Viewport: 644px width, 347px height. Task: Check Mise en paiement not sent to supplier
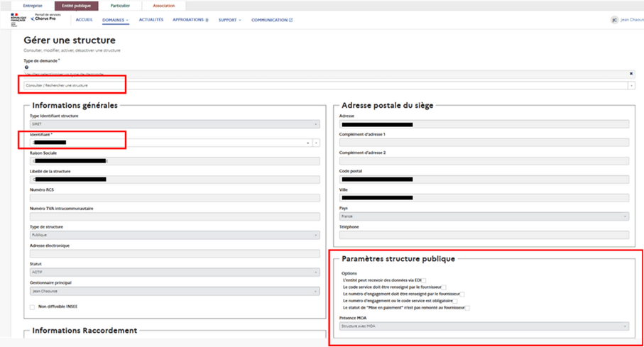[467, 308]
